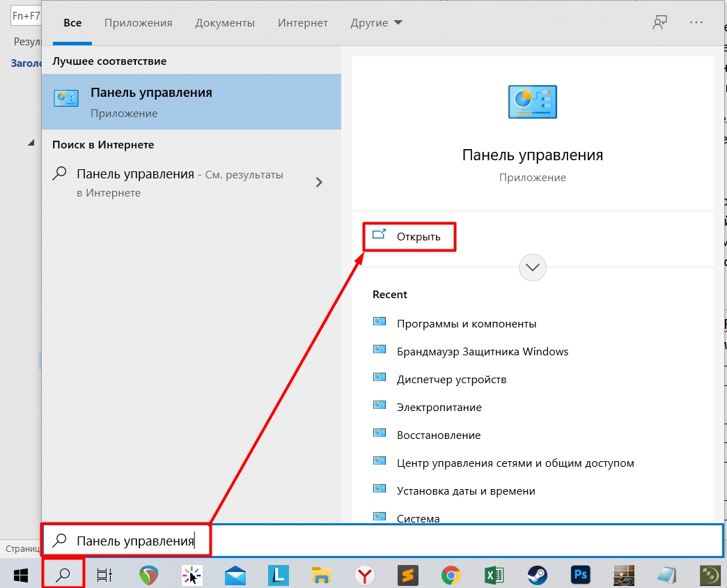The image size is (727, 588).
Task: Open Sublime Text from the taskbar
Action: tap(408, 575)
